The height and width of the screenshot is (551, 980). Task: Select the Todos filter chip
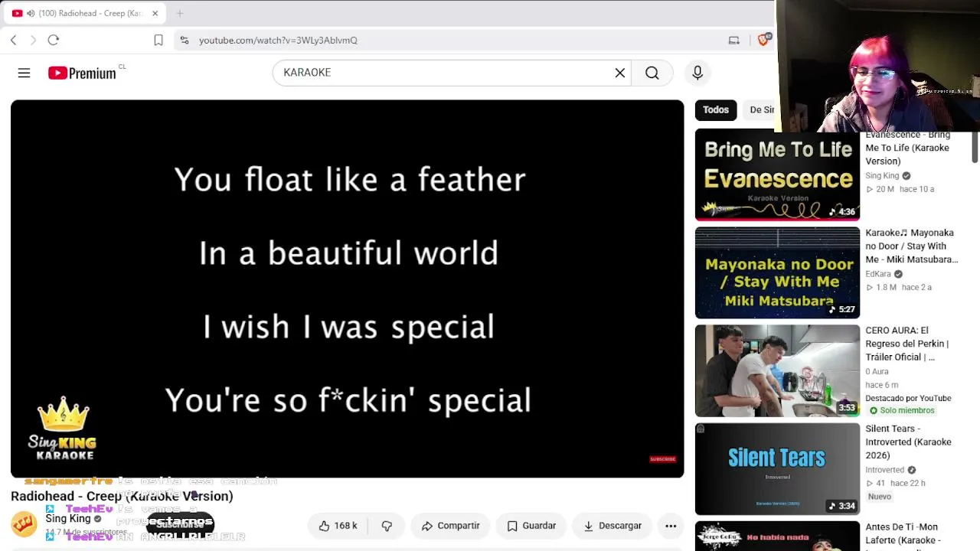pyautogui.click(x=716, y=109)
